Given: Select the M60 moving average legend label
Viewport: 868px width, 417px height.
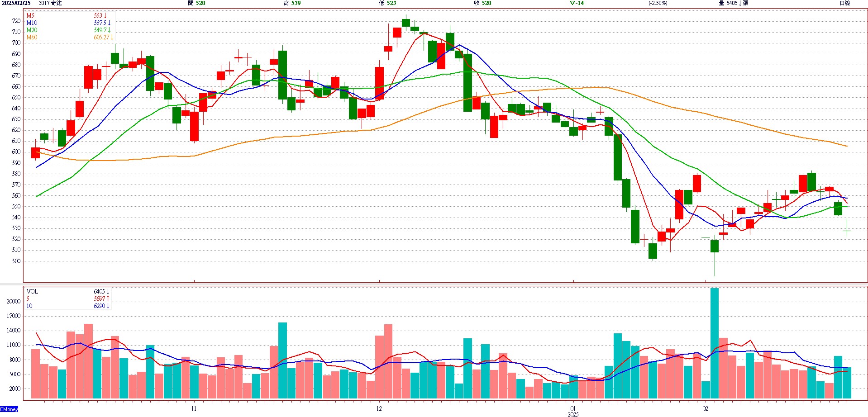Looking at the screenshot, I should [32, 37].
